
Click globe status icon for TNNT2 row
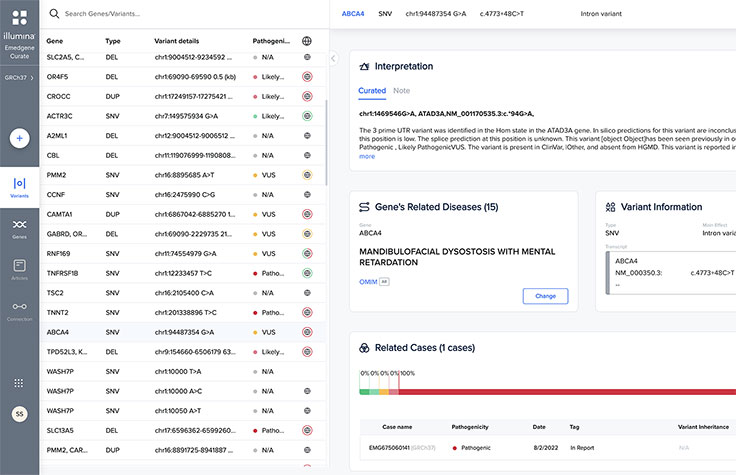tap(307, 312)
